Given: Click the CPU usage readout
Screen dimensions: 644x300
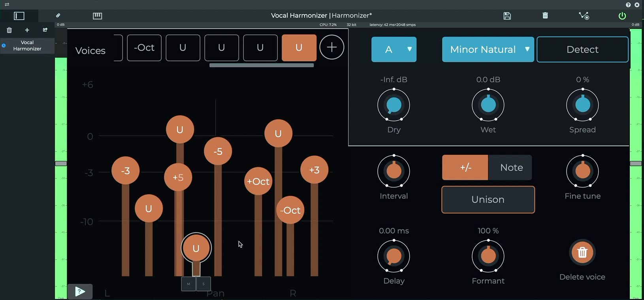Looking at the screenshot, I should (x=328, y=25).
